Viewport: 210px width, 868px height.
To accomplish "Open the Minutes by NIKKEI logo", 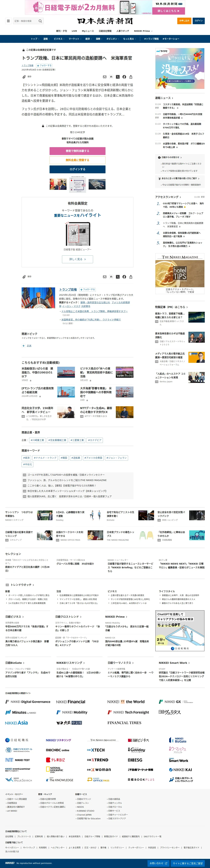I will coord(21,712).
